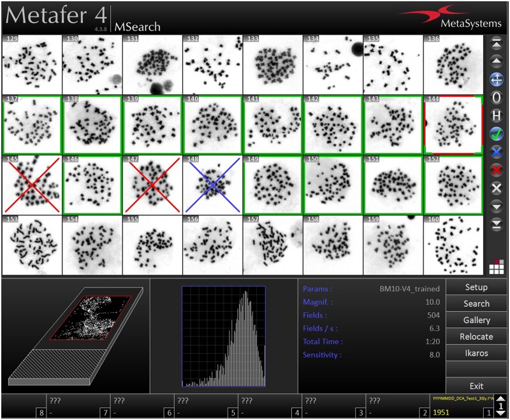Select green-framed thumbnail 143
The height and width of the screenshot is (420, 510).
[393, 125]
